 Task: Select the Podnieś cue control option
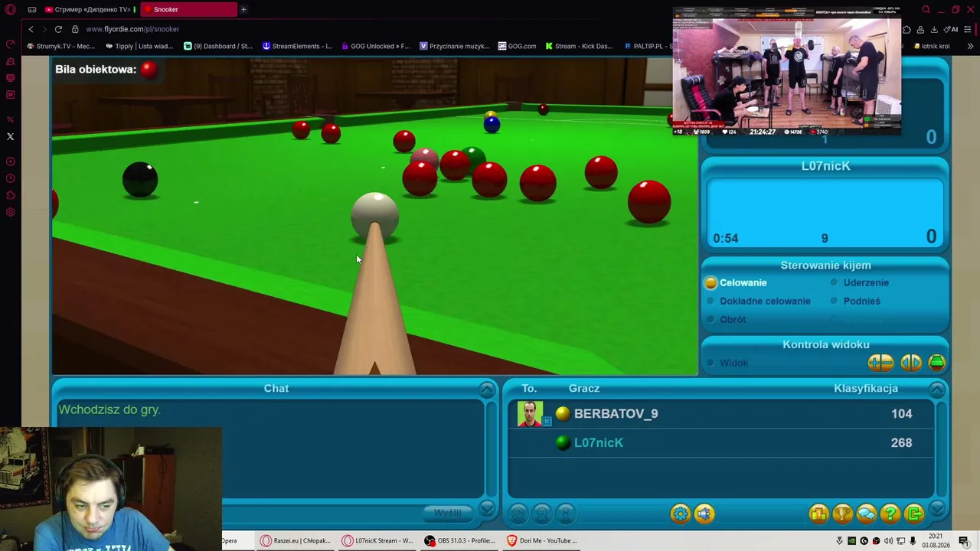click(854, 301)
